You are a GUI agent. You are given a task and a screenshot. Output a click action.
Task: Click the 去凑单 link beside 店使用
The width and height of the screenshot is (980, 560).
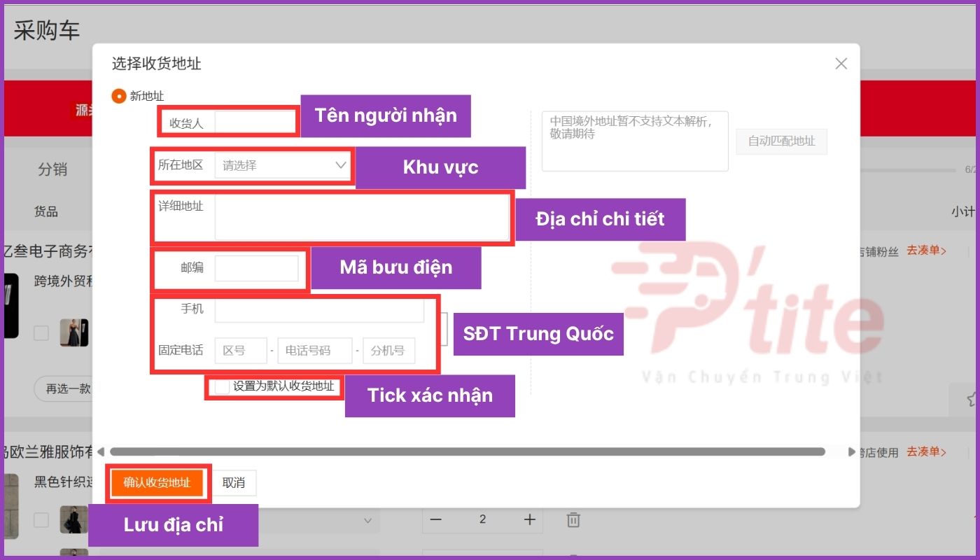click(927, 451)
